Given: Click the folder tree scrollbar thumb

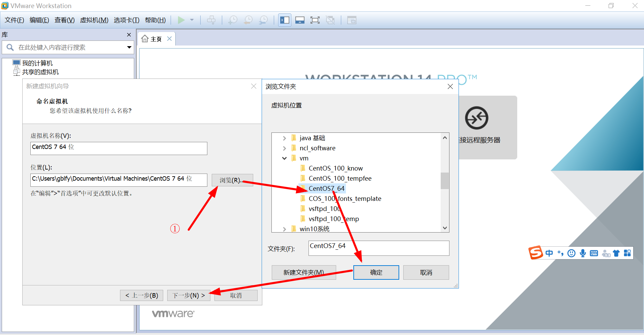Looking at the screenshot, I should click(445, 181).
